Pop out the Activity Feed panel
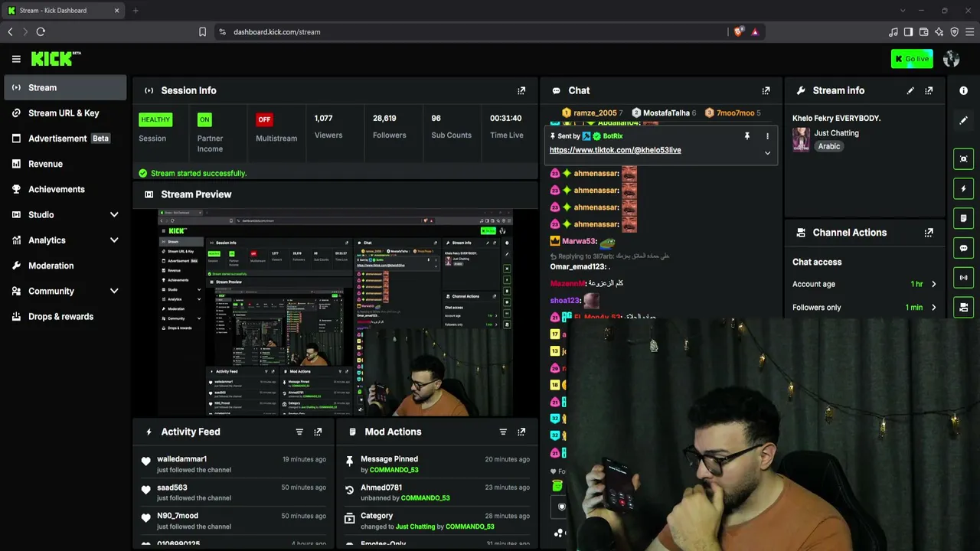Viewport: 980px width, 551px height. click(x=318, y=432)
